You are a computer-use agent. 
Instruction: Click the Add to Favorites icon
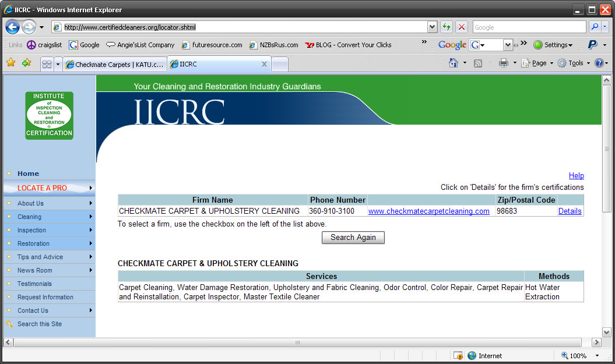tap(26, 63)
